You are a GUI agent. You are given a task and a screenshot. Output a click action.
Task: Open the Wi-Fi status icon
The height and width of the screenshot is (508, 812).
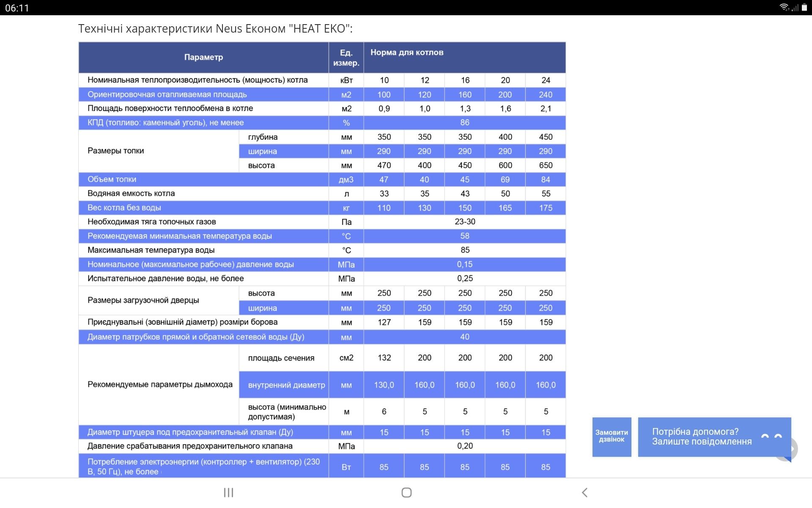785,7
